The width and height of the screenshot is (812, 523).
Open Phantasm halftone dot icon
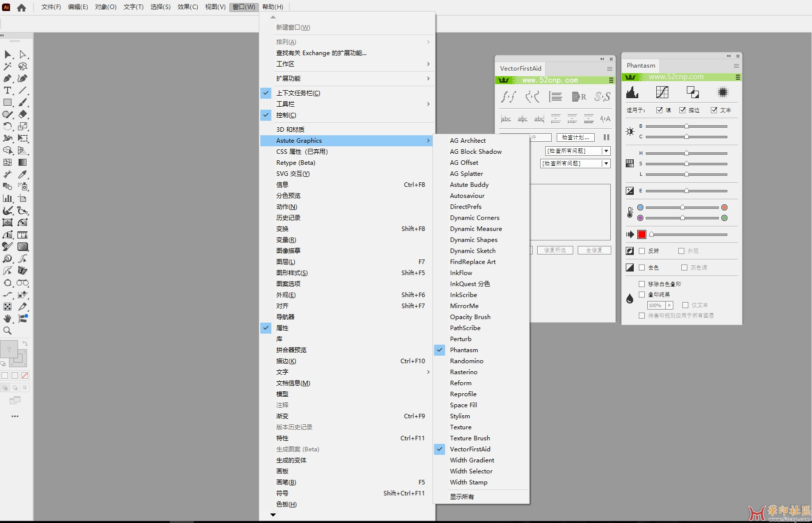coord(722,92)
